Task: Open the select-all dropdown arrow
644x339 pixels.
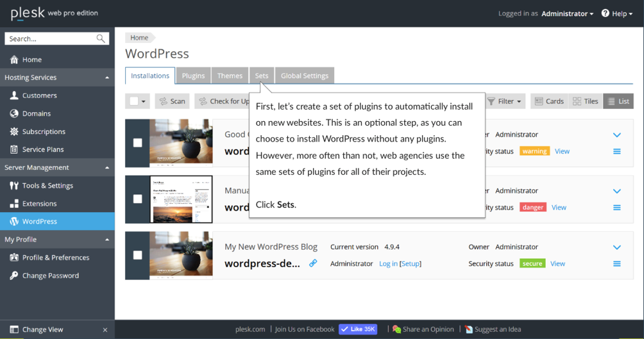Action: (x=143, y=101)
